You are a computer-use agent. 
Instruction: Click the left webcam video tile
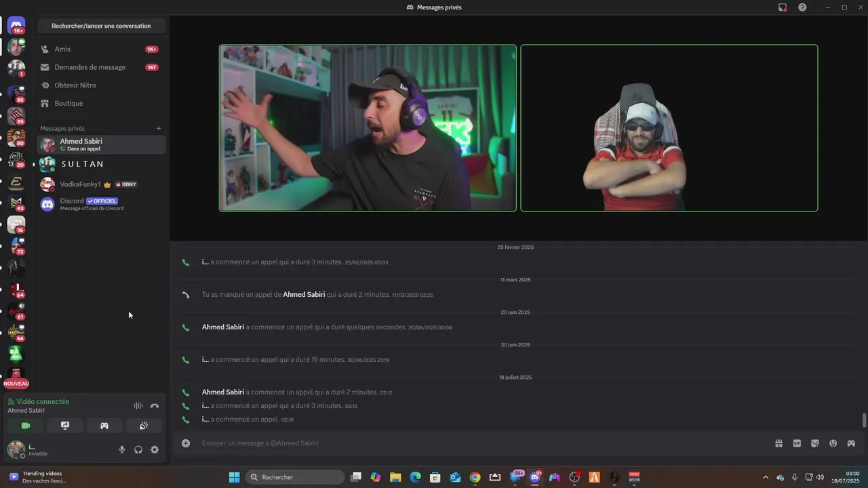[x=368, y=128]
